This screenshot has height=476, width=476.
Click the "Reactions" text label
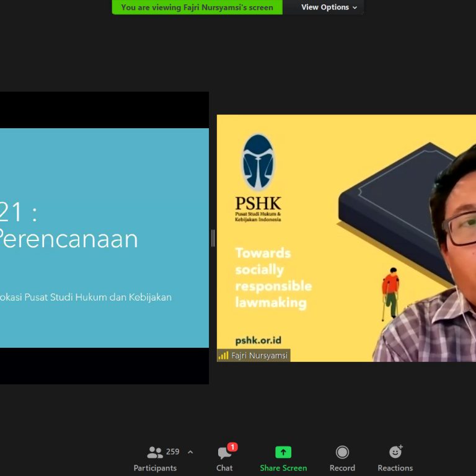395,468
